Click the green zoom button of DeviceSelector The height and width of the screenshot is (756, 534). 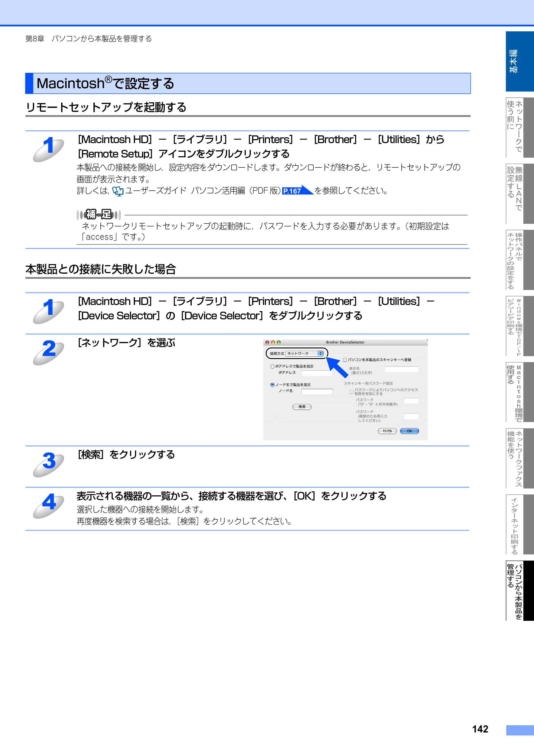278,342
